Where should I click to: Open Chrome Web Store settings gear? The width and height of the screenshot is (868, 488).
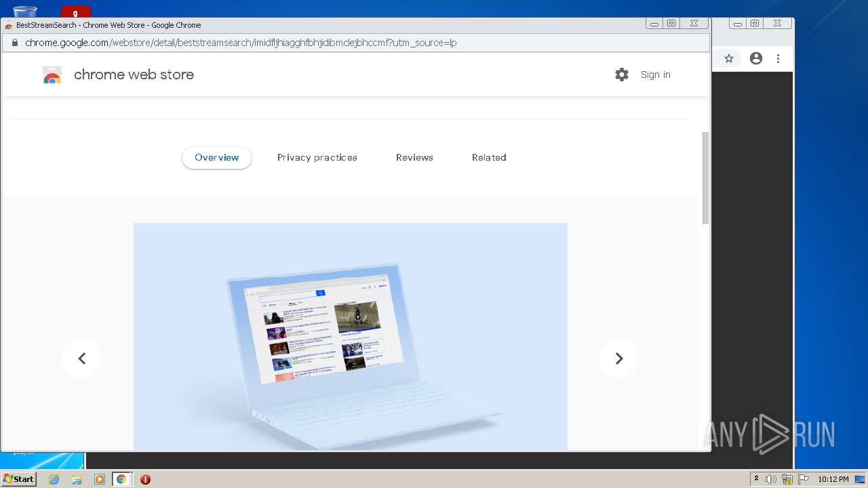point(622,75)
